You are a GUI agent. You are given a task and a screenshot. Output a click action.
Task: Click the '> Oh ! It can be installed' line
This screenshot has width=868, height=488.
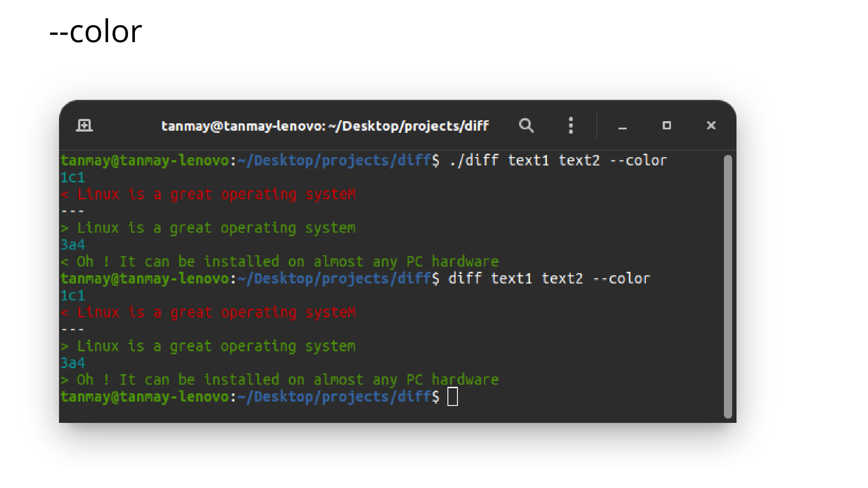click(x=279, y=380)
